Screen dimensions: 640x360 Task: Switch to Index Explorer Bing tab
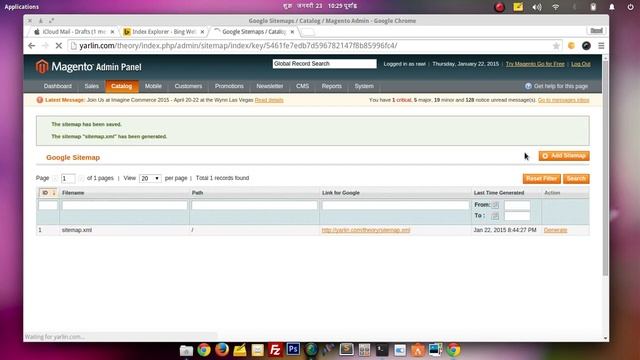click(163, 31)
